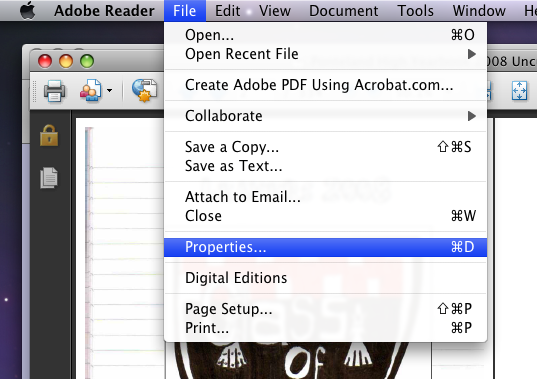The image size is (537, 379).
Task: Open the Document menu
Action: click(344, 11)
